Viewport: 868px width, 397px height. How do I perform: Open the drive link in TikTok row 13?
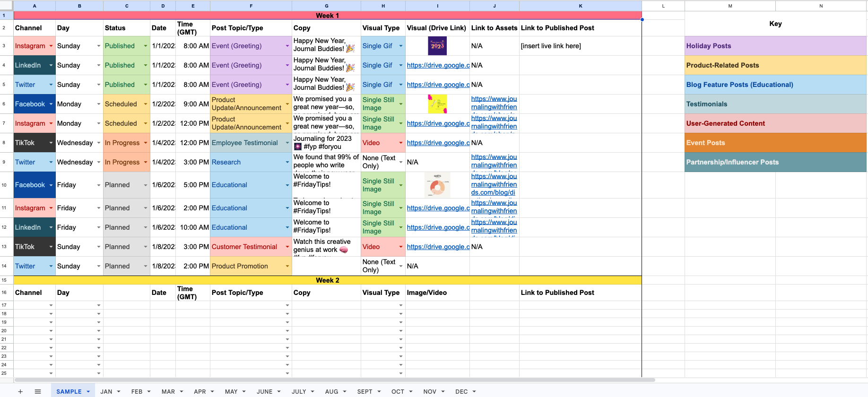coord(438,247)
